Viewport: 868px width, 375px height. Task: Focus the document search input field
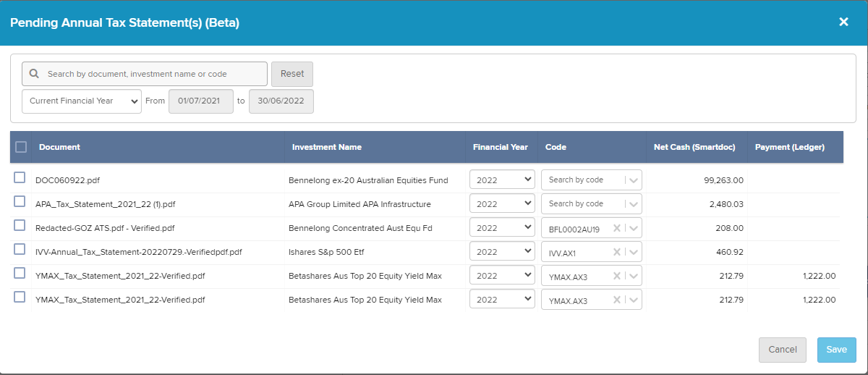pos(145,74)
